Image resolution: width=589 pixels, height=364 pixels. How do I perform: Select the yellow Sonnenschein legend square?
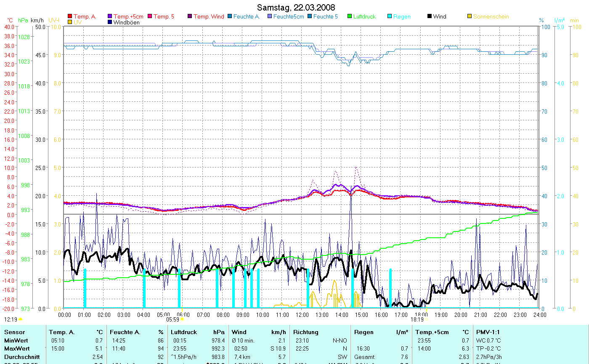pos(470,17)
